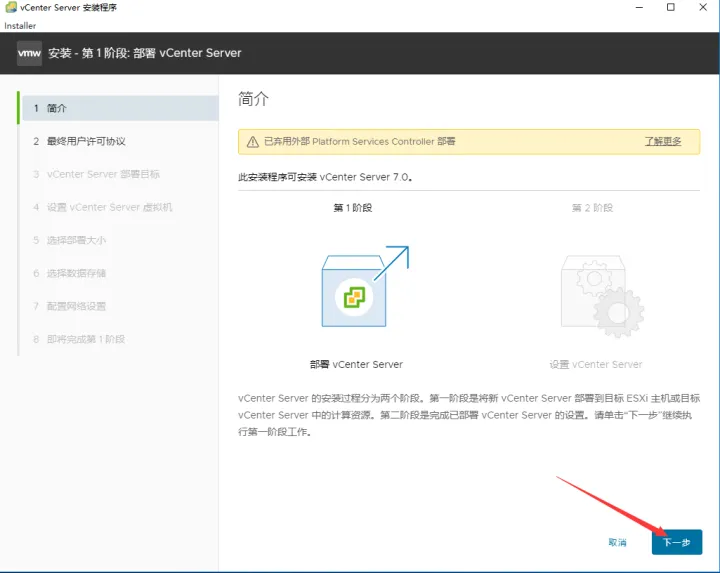Click the 部署 vCenter Server caption

tap(356, 365)
